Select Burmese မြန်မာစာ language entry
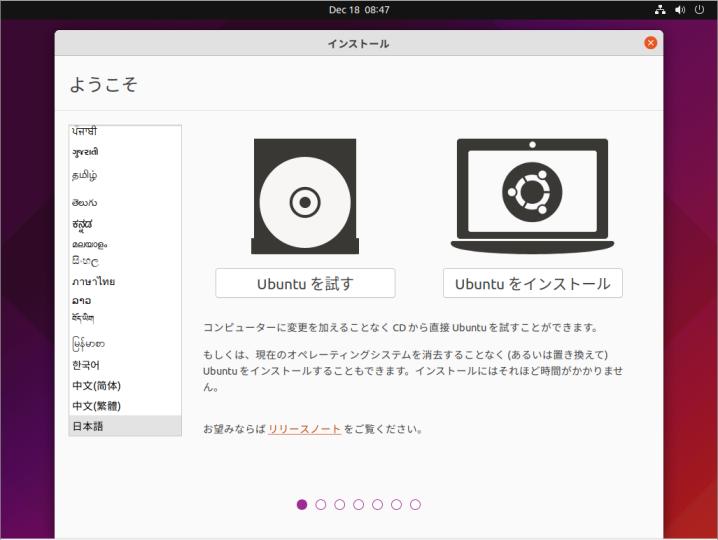The height and width of the screenshot is (540, 718). (x=125, y=344)
